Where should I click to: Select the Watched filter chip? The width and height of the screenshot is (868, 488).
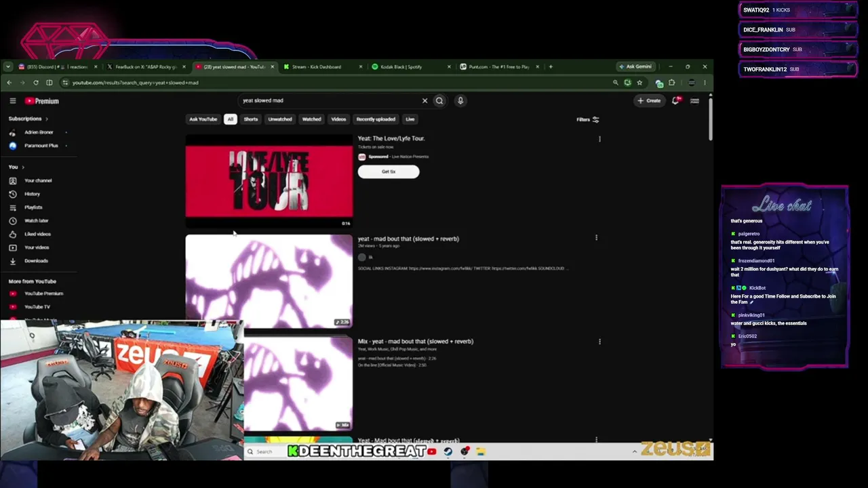[x=312, y=119]
